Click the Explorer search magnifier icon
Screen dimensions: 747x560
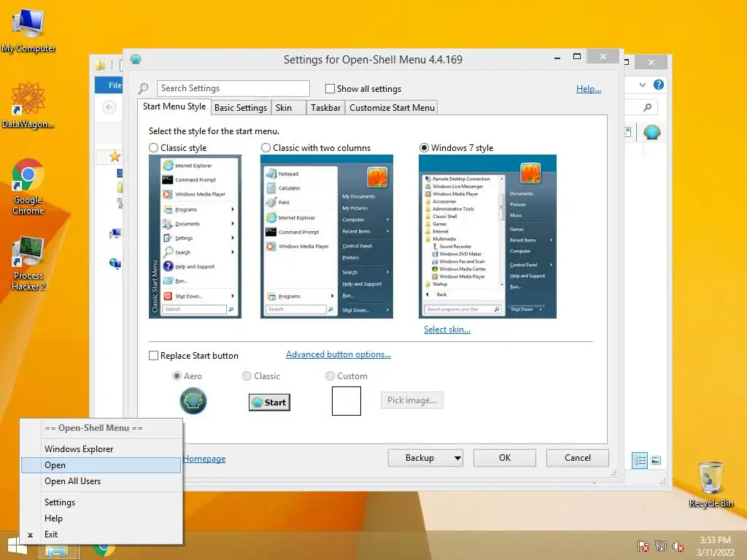647,108
